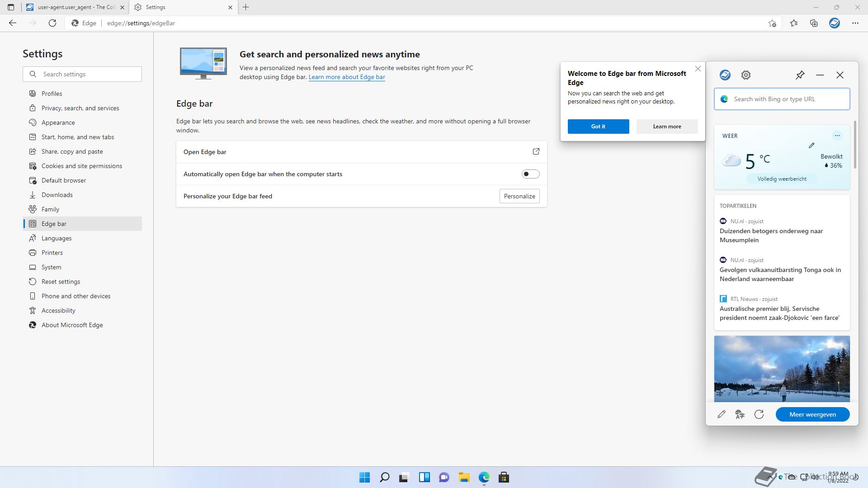Open Appearance settings section
The height and width of the screenshot is (488, 868).
coord(82,122)
